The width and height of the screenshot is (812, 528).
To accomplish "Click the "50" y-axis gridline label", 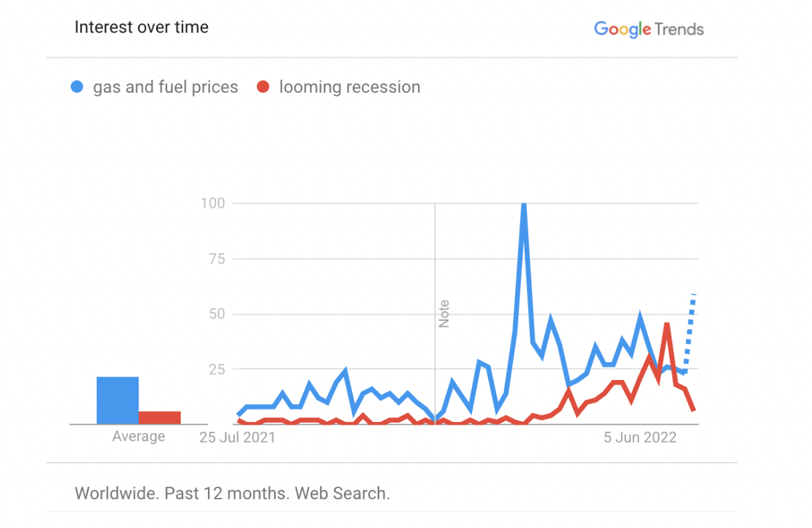I will pyautogui.click(x=217, y=314).
